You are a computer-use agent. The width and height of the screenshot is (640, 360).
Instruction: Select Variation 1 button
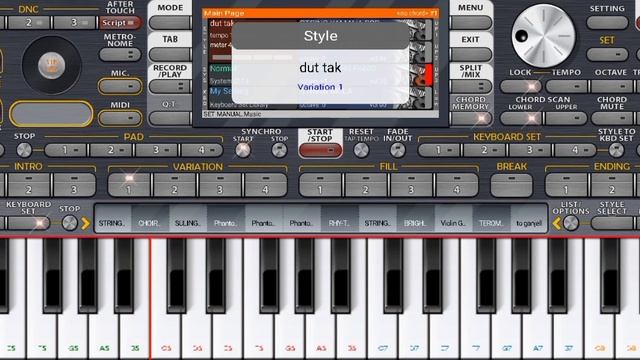(129, 185)
